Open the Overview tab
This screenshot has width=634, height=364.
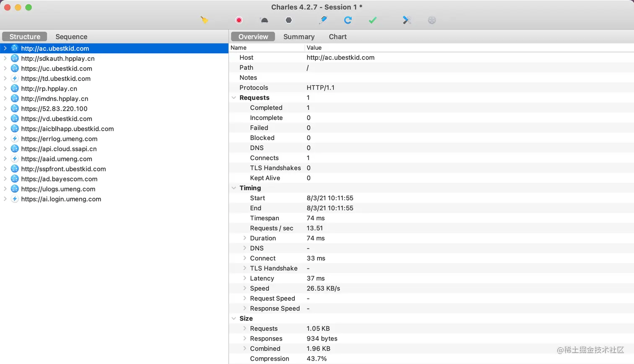click(253, 36)
